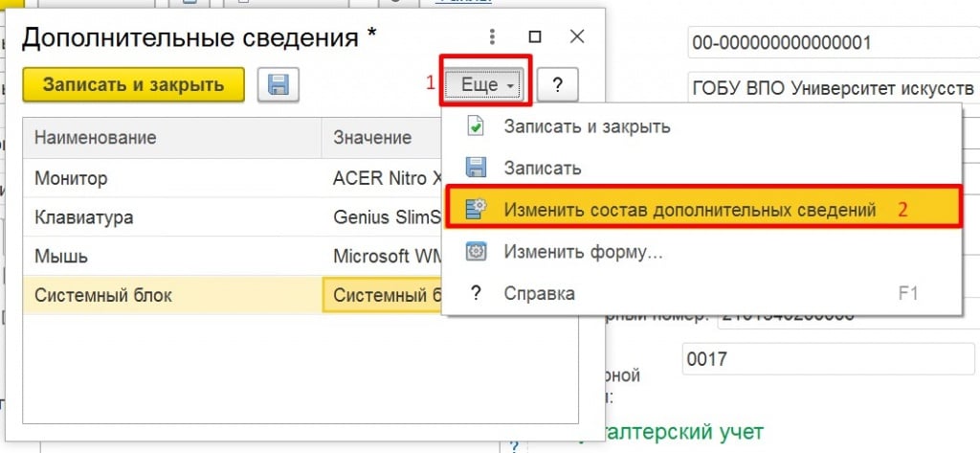Screen dimensions: 980x453
Task: Click the Genius SlimS value cell
Action: click(x=382, y=217)
